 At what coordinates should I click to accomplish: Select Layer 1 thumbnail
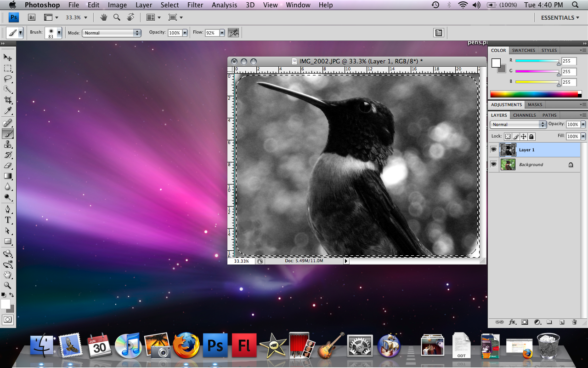pyautogui.click(x=508, y=149)
